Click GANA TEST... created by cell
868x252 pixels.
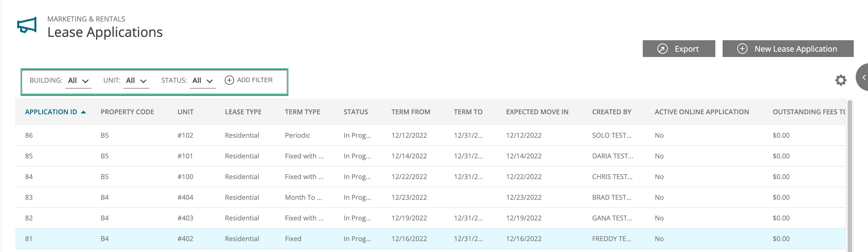coord(612,218)
